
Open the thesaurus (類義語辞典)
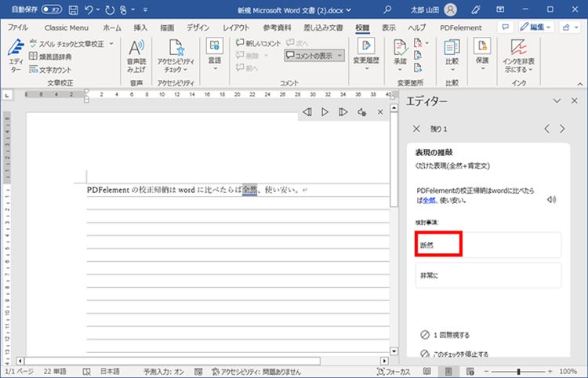[x=50, y=56]
